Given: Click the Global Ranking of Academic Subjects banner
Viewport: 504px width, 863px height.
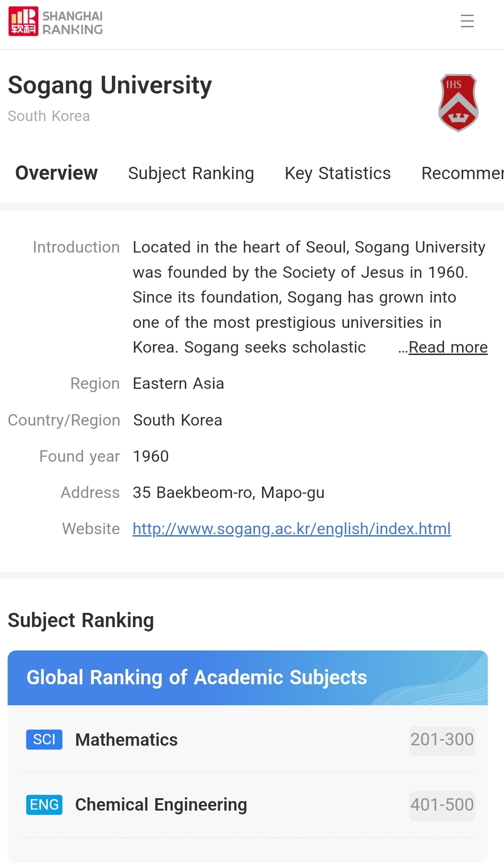Looking at the screenshot, I should [247, 677].
